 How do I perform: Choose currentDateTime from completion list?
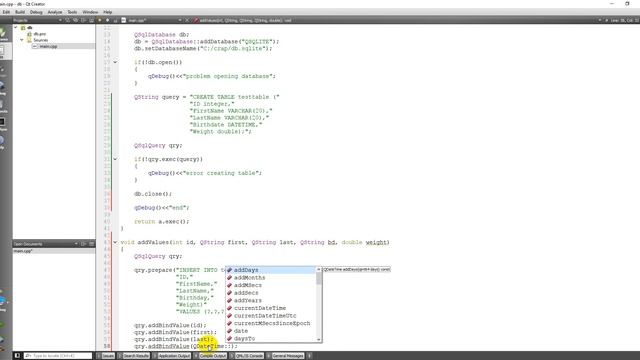(271, 308)
